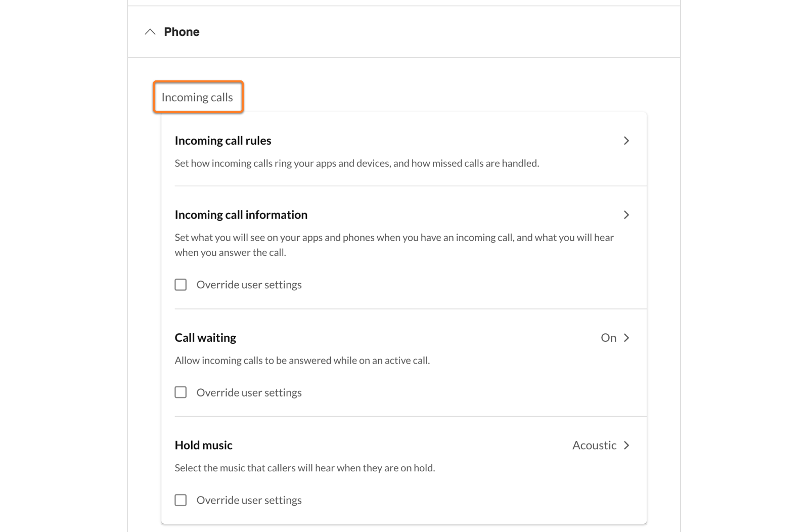Click Override user settings label under Hold music
809x532 pixels.
(249, 500)
